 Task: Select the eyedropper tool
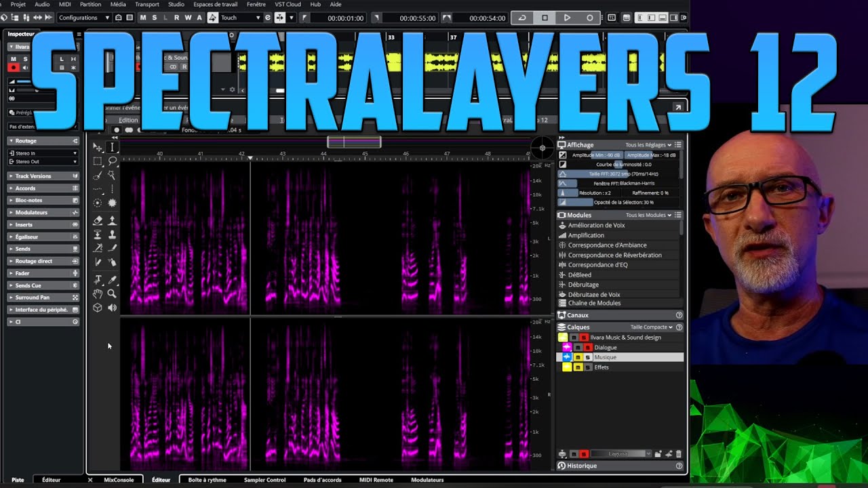click(x=113, y=279)
